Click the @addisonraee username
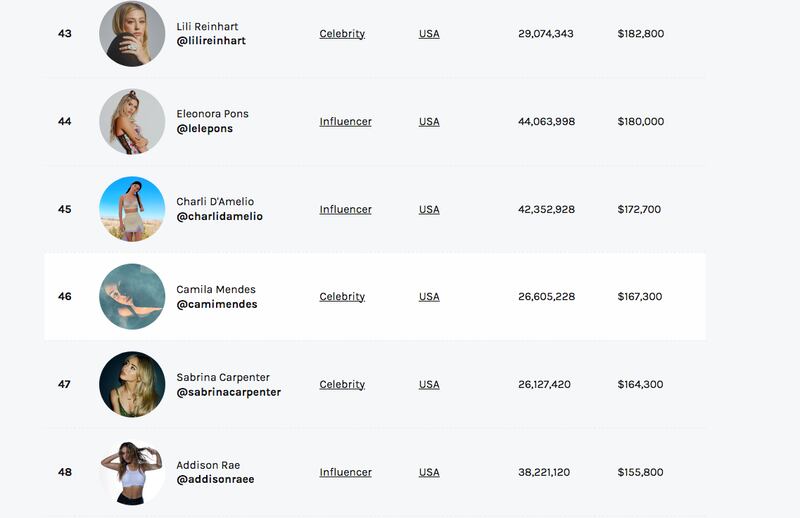 click(215, 479)
